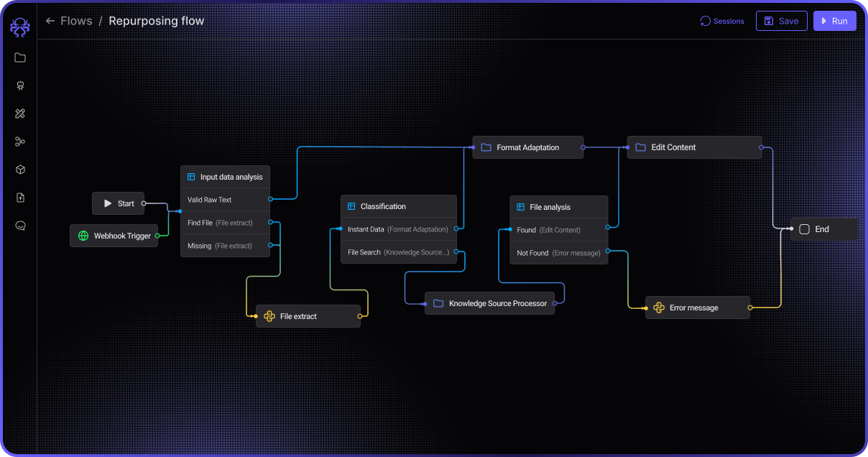This screenshot has width=868, height=457.
Task: Open the pencil and ruler tools icon
Action: point(20,114)
